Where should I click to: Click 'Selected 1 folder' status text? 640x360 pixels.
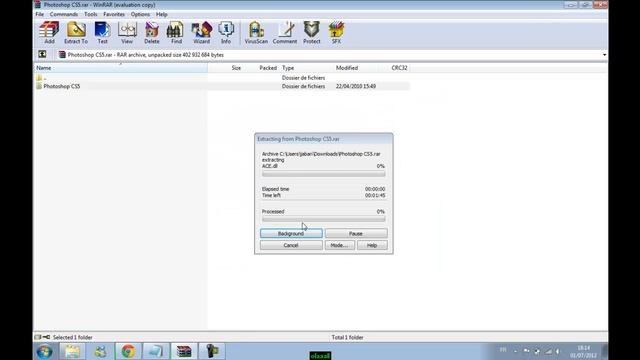(73, 338)
